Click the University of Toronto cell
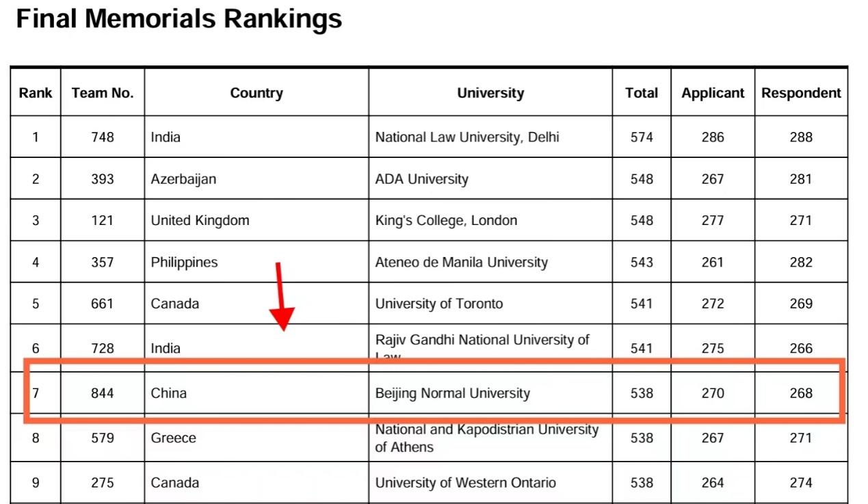The width and height of the screenshot is (868, 504). pyautogui.click(x=439, y=304)
